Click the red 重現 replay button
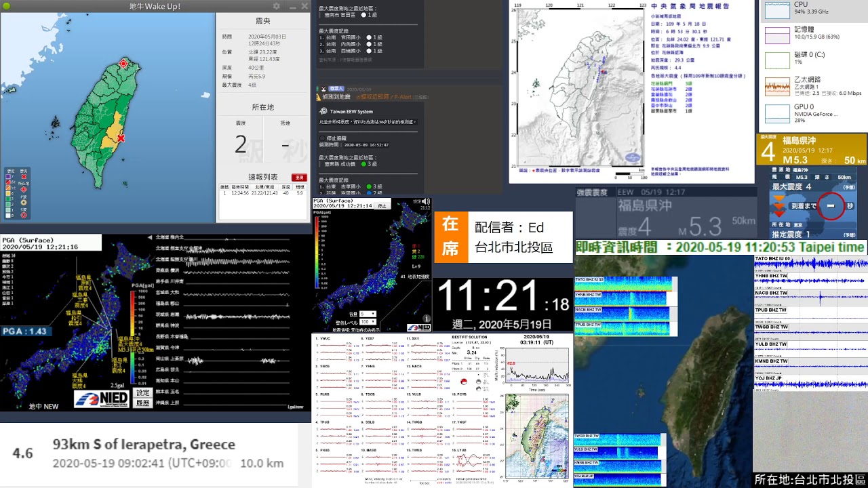868x488 pixels. [298, 177]
